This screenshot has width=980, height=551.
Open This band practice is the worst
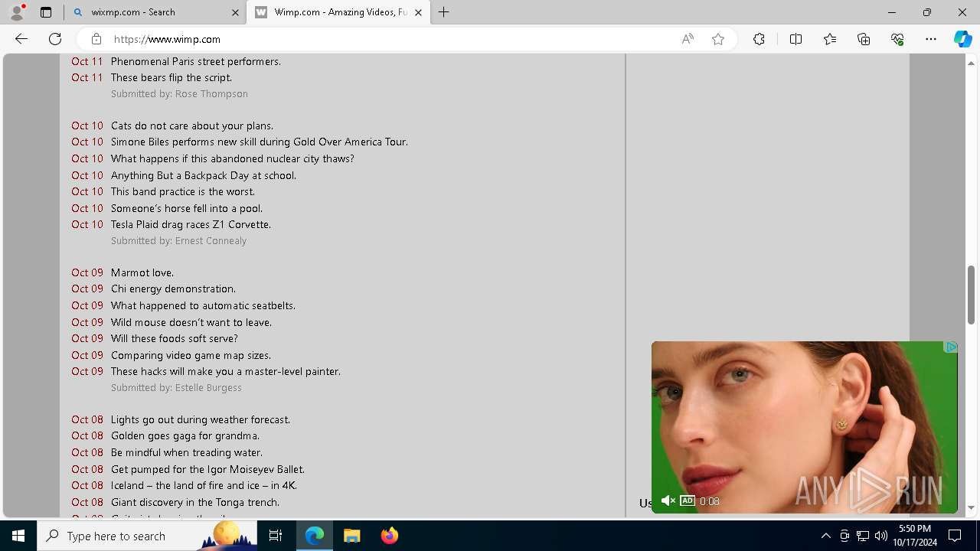point(183,191)
